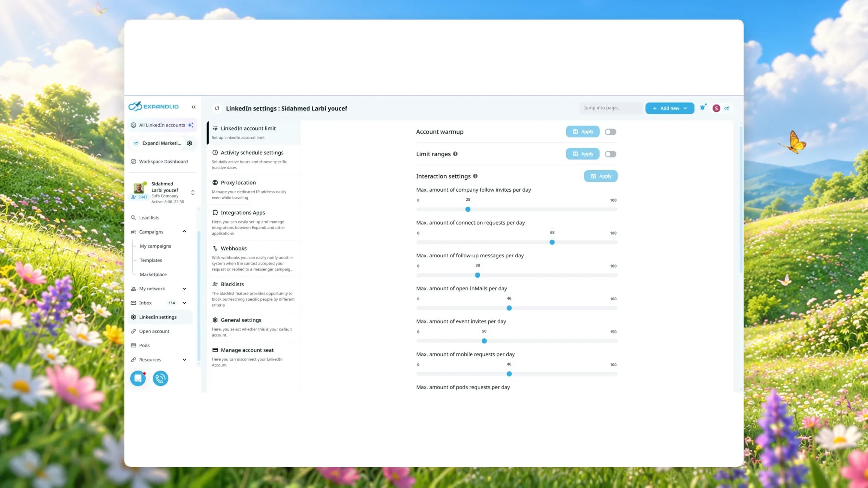Click Sidahmed Larbi youcef profile picture
The height and width of the screenshot is (488, 868).
pos(139,188)
